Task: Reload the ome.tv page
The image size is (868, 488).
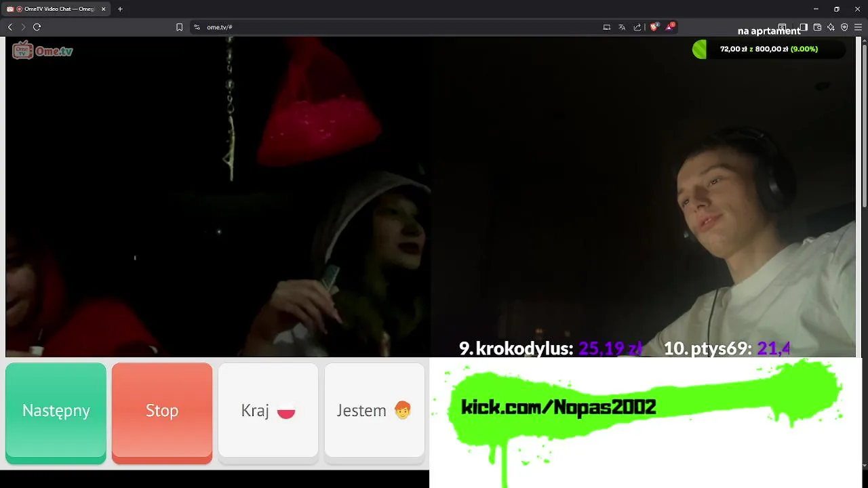Action: click(x=37, y=27)
